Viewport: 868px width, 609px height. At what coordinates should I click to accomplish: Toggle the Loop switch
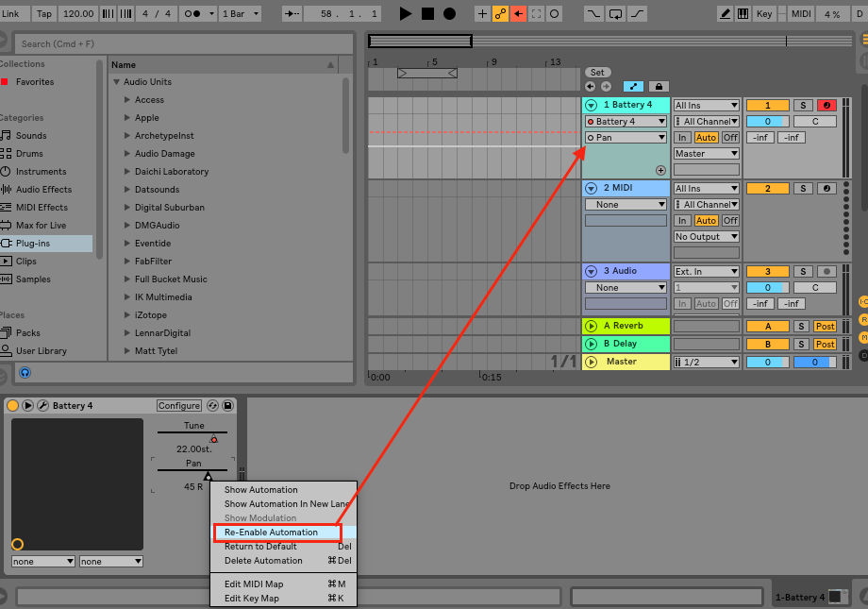(x=615, y=14)
